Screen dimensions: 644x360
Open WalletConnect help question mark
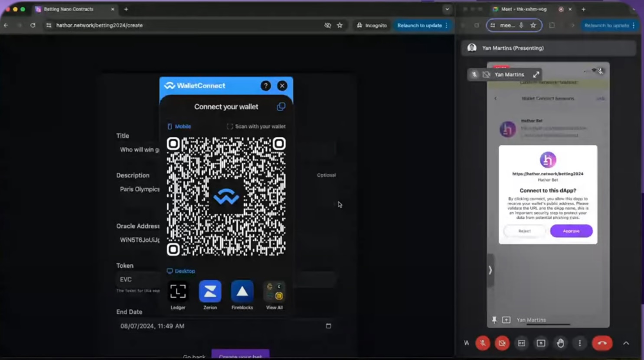pos(266,86)
